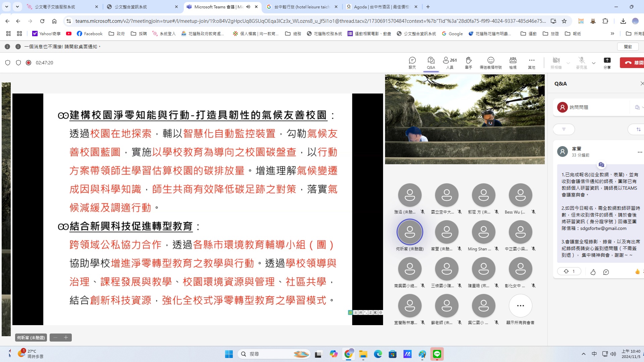The width and height of the screenshot is (644, 362).
Task: Click the thumbs-up icon on Q&A post
Action: [x=593, y=272]
